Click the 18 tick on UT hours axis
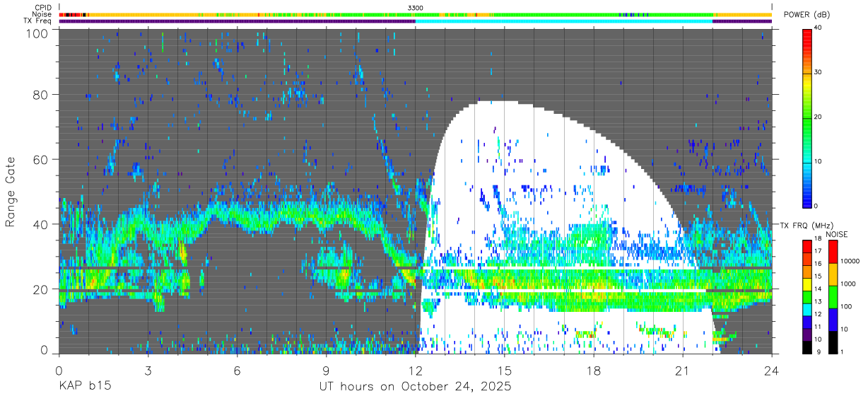Image resolution: width=868 pixels, height=401 pixels. [594, 370]
